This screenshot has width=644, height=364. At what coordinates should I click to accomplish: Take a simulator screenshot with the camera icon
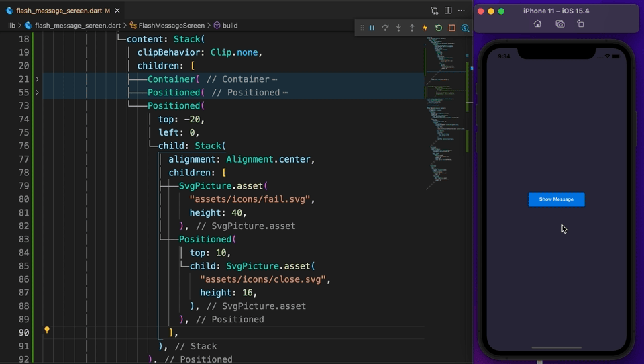tap(559, 24)
